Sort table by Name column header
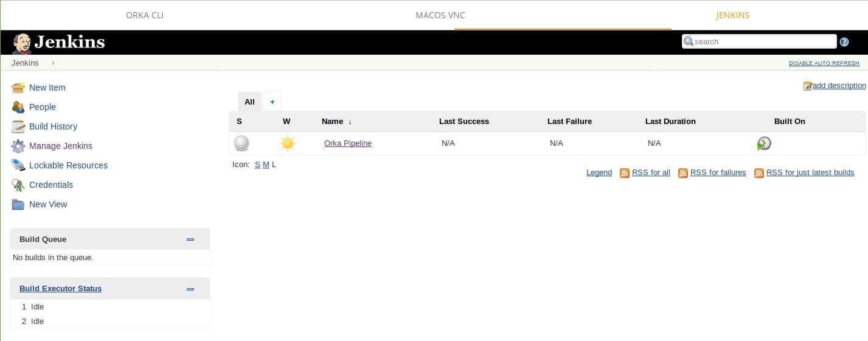The height and width of the screenshot is (341, 868). pos(336,122)
